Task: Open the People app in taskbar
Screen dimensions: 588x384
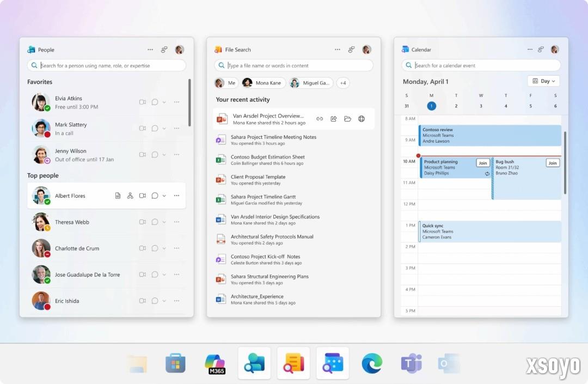Action: coord(254,363)
